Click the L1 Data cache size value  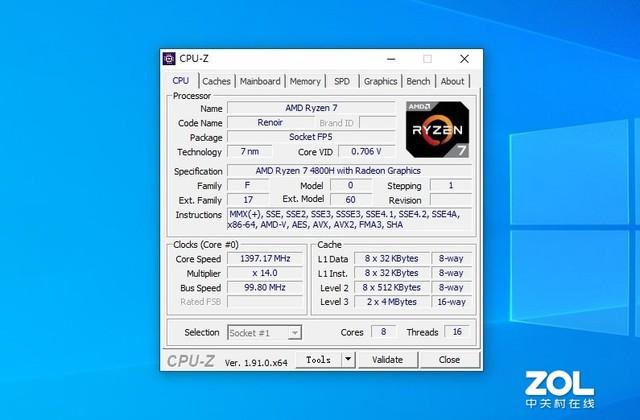coord(392,259)
